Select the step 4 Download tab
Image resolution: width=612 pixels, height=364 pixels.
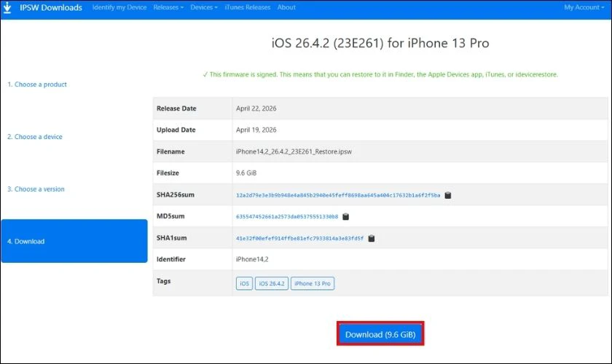coord(74,241)
